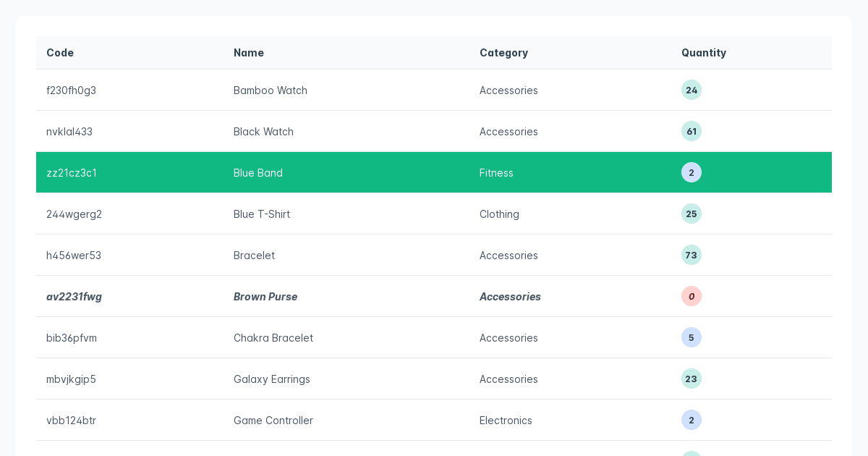
Task: Select the Bamboo Watch row
Action: coord(434,90)
